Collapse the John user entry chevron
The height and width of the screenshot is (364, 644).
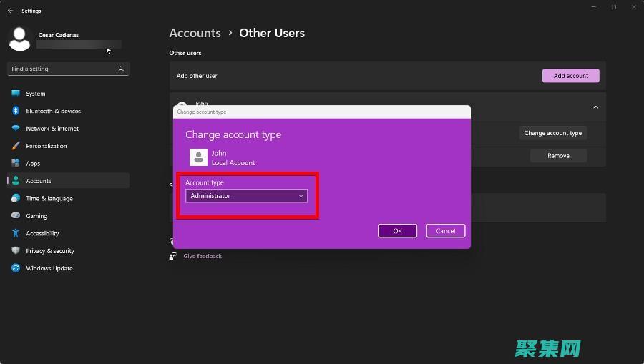click(x=595, y=107)
